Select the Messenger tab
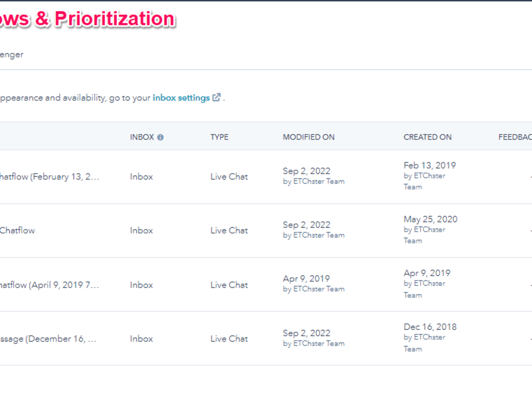 (12, 55)
